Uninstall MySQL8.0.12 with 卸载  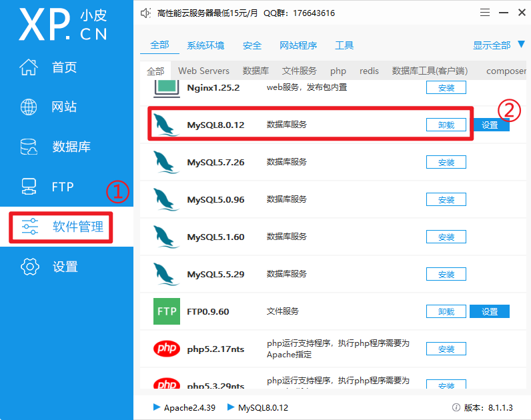(446, 125)
